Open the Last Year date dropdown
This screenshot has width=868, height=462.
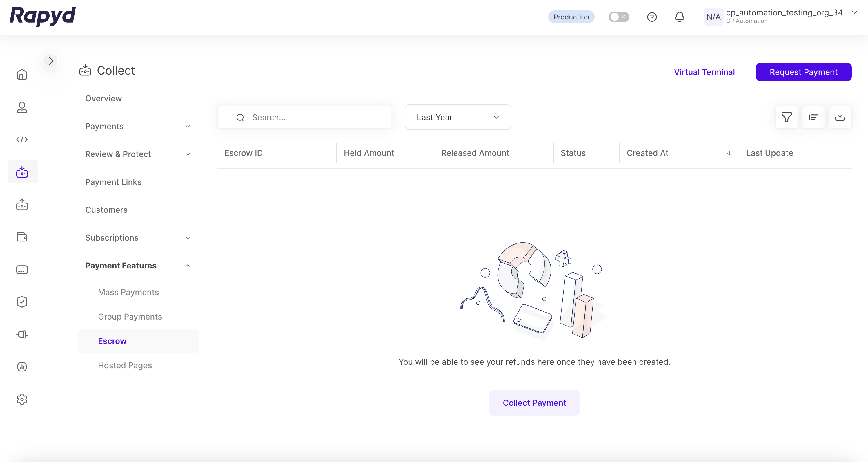click(457, 117)
